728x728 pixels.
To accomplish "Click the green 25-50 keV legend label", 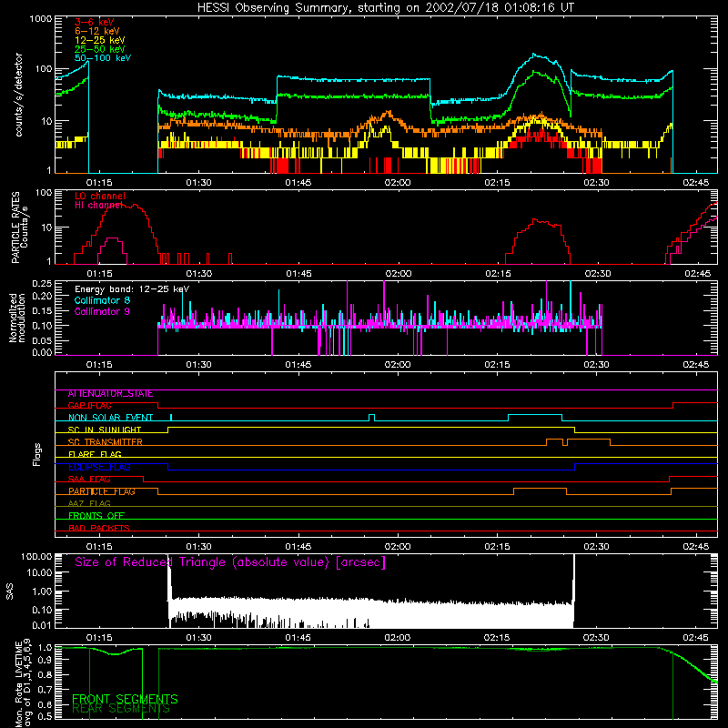I will pyautogui.click(x=100, y=49).
